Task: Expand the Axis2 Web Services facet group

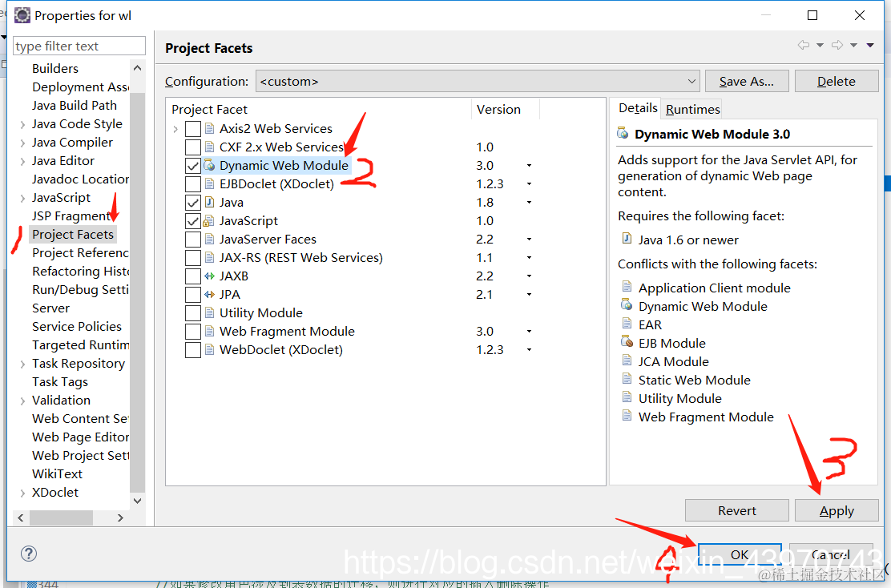Action: click(175, 129)
